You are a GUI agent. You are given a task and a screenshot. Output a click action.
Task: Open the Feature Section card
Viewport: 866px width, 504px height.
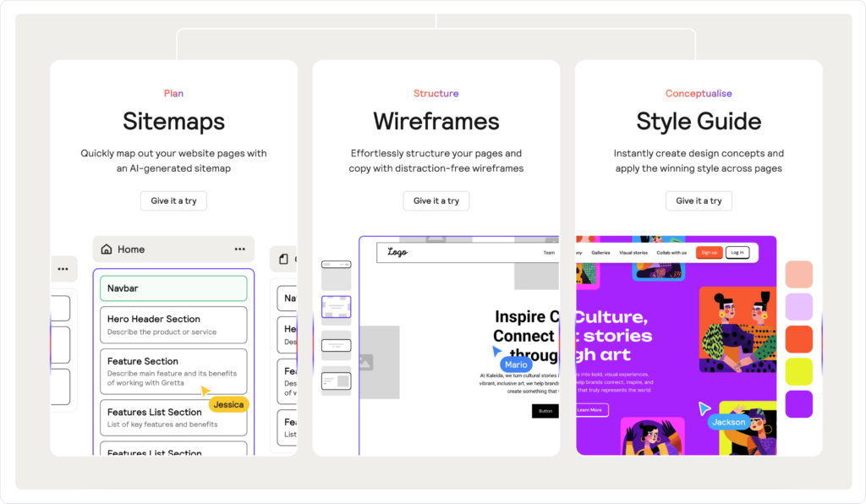(x=173, y=371)
